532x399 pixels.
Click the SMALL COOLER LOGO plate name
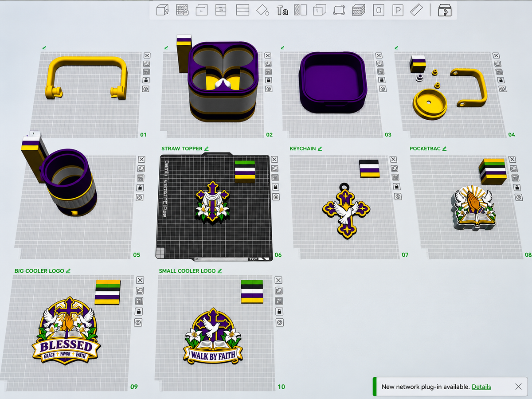pos(187,271)
